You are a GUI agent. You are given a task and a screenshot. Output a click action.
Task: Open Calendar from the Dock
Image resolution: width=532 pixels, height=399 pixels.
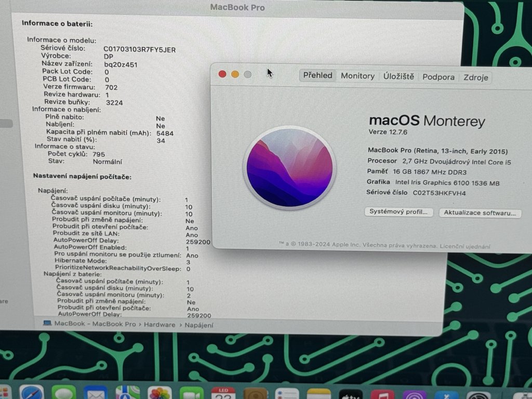pos(223,394)
